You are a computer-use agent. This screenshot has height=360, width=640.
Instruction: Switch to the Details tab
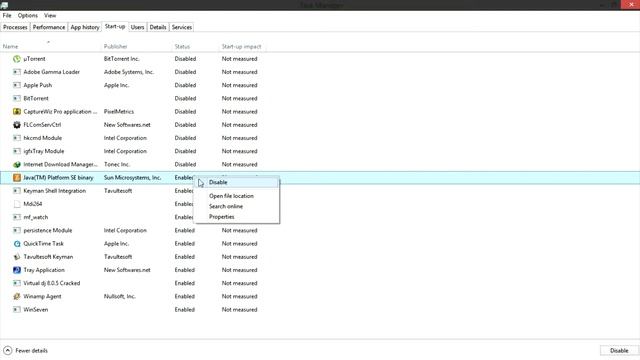[x=158, y=27]
